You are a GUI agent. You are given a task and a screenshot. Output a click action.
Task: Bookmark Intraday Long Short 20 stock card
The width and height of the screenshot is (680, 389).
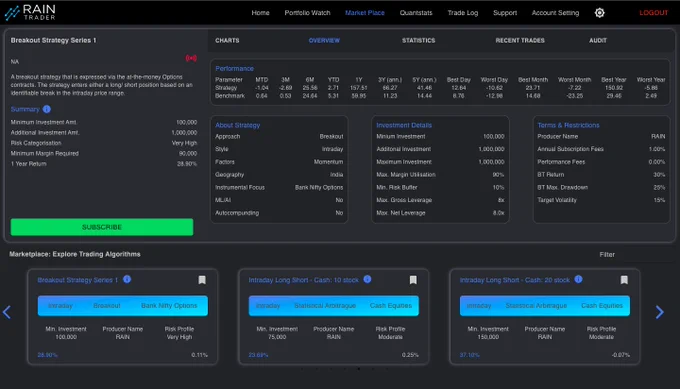(624, 280)
